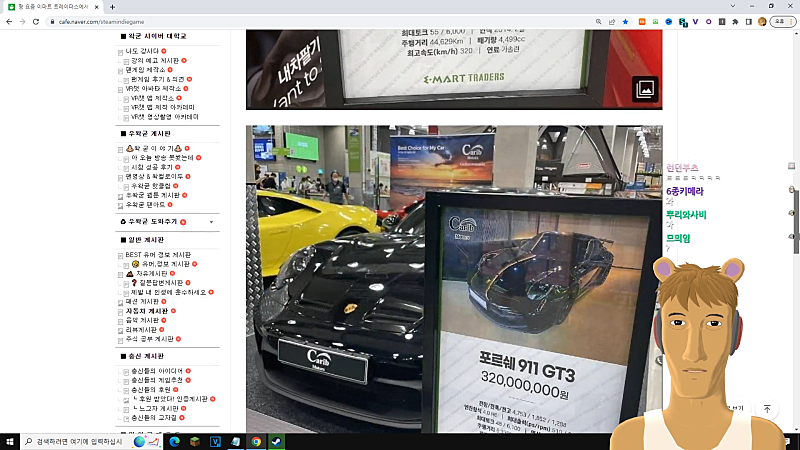Go back with the browser back arrow
Viewport: 800px width, 450px height.
9,22
